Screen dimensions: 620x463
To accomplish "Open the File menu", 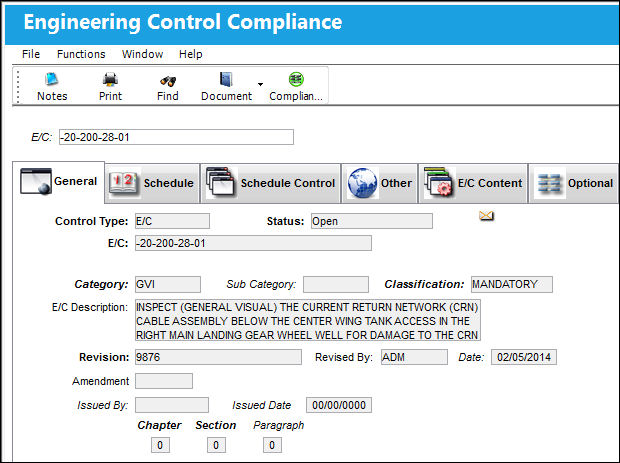I will 31,54.
